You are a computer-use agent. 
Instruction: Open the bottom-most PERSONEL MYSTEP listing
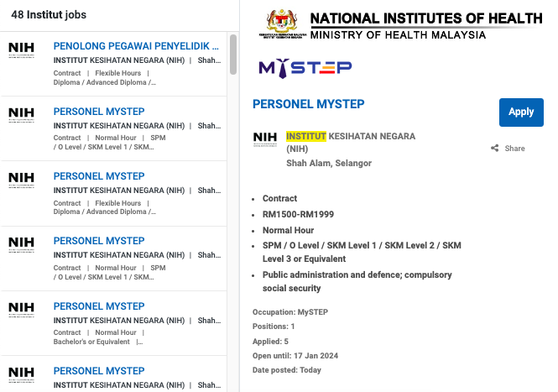click(x=99, y=371)
